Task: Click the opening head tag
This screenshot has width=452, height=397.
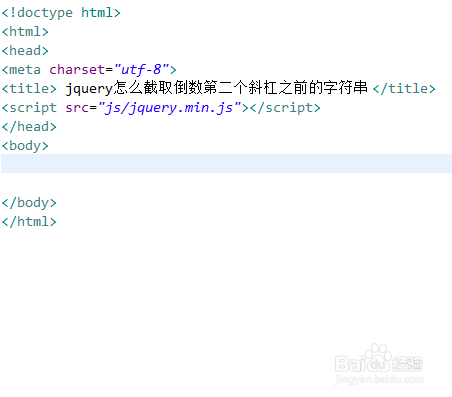Action: click(x=25, y=51)
